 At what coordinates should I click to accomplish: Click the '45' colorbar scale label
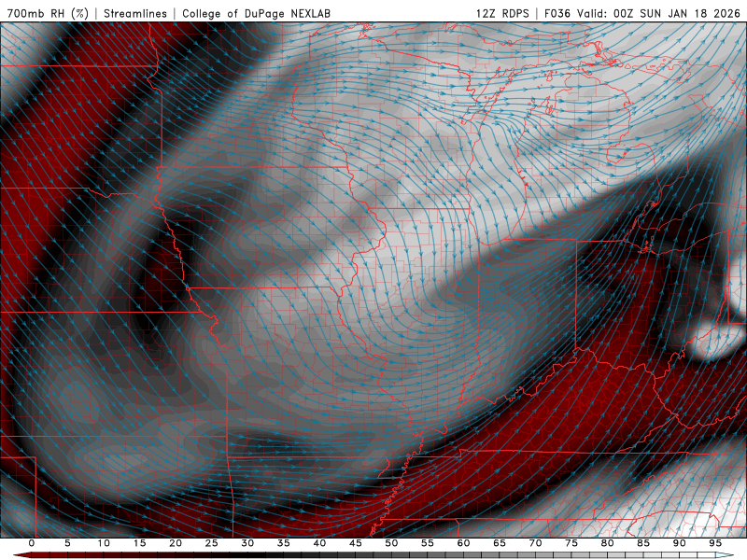tap(356, 543)
